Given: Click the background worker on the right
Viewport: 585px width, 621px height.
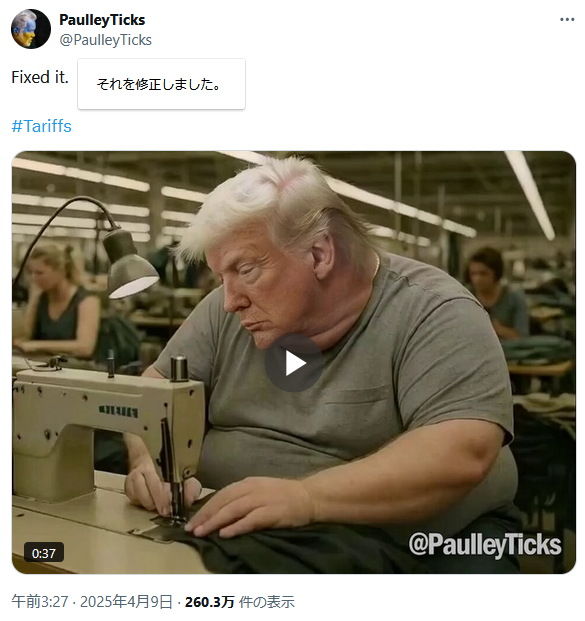Looking at the screenshot, I should 497,293.
